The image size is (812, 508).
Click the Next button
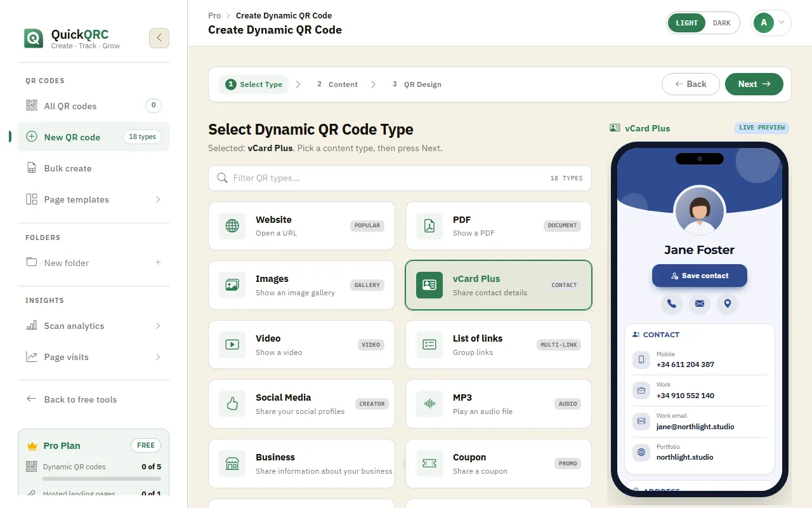point(754,84)
